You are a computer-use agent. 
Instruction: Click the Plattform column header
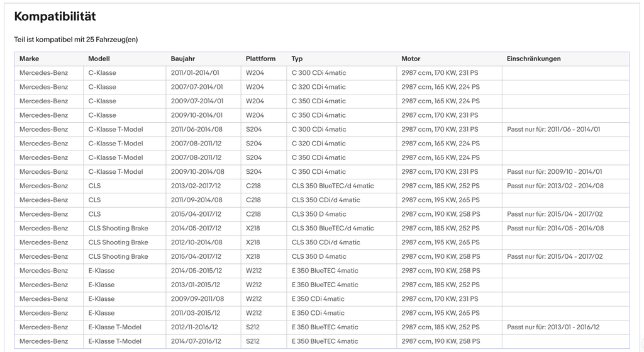(260, 59)
